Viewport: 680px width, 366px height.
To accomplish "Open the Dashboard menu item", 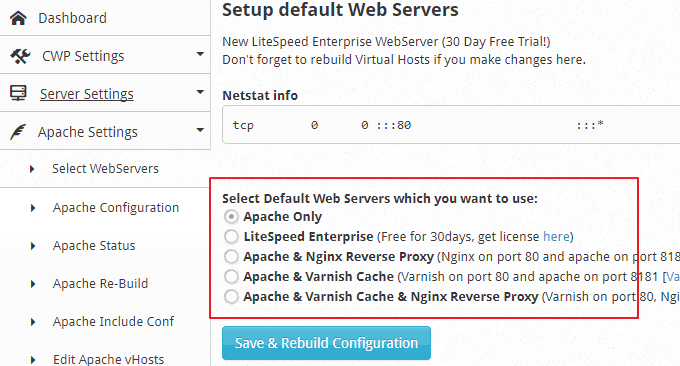I will (x=72, y=18).
